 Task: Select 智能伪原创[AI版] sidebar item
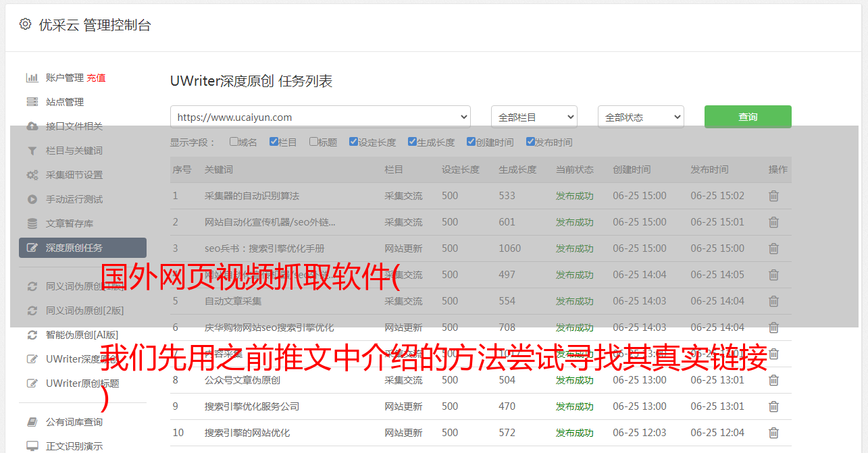(82, 335)
